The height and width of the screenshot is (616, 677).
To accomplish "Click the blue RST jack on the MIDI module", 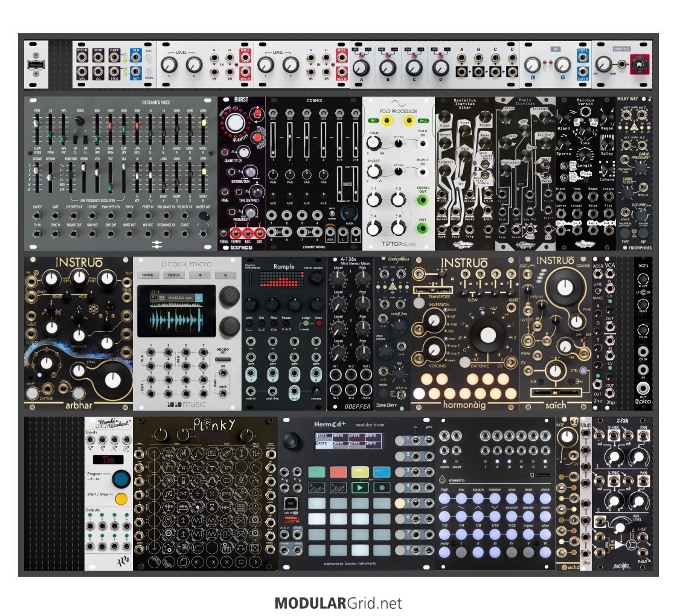I will click(135, 71).
